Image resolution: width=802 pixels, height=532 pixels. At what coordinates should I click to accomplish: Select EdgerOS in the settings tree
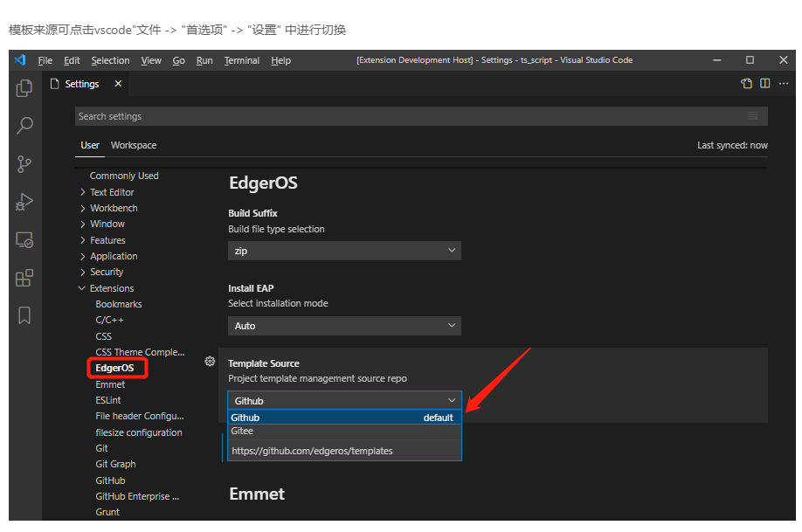point(114,369)
